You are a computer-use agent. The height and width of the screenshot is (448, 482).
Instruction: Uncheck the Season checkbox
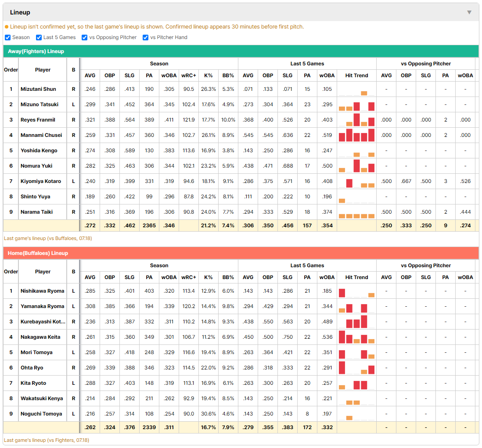coord(8,37)
